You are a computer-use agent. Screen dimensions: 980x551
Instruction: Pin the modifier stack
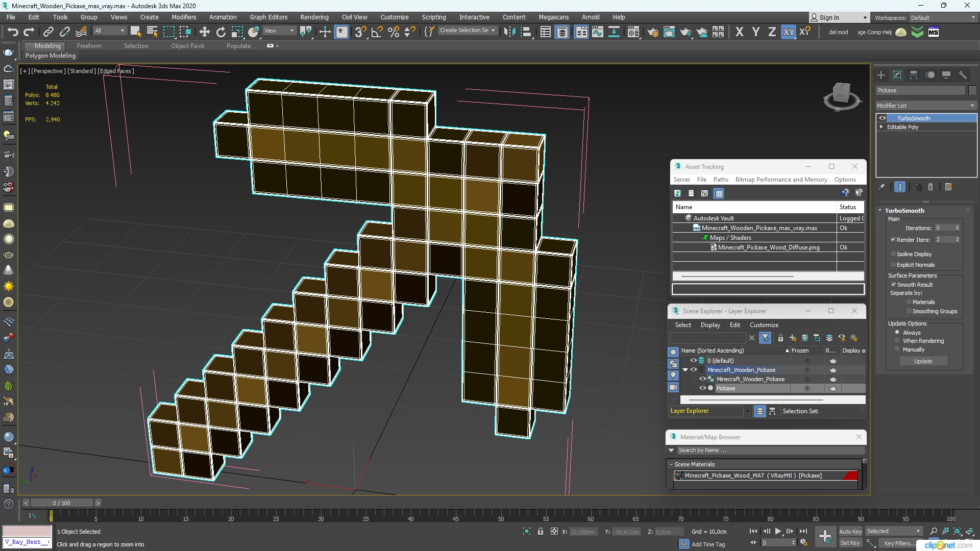click(x=881, y=187)
